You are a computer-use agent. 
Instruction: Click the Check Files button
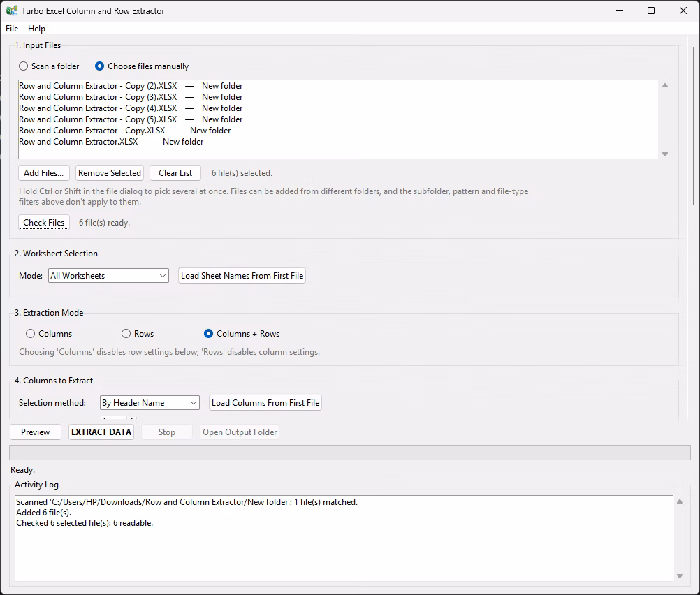click(44, 222)
